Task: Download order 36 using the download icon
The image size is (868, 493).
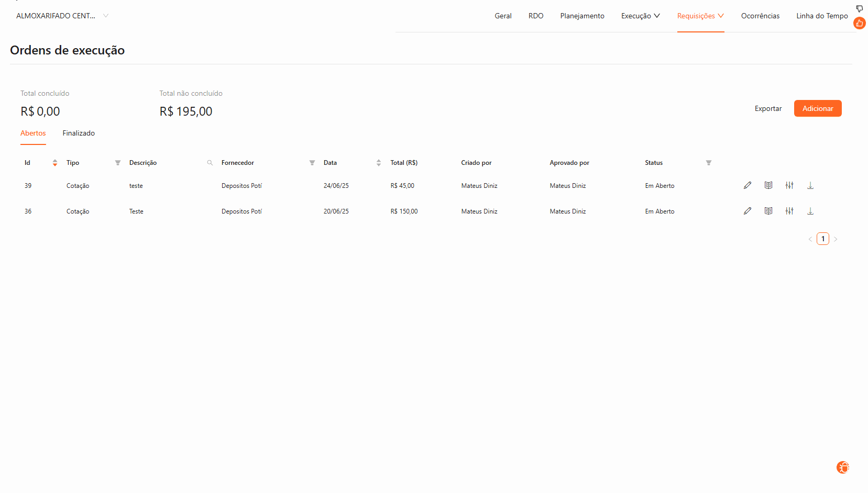Action: point(810,211)
